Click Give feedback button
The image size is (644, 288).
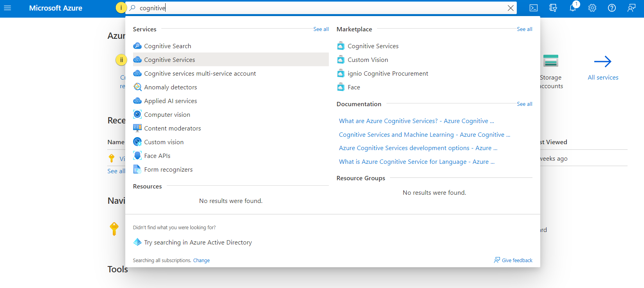[513, 260]
